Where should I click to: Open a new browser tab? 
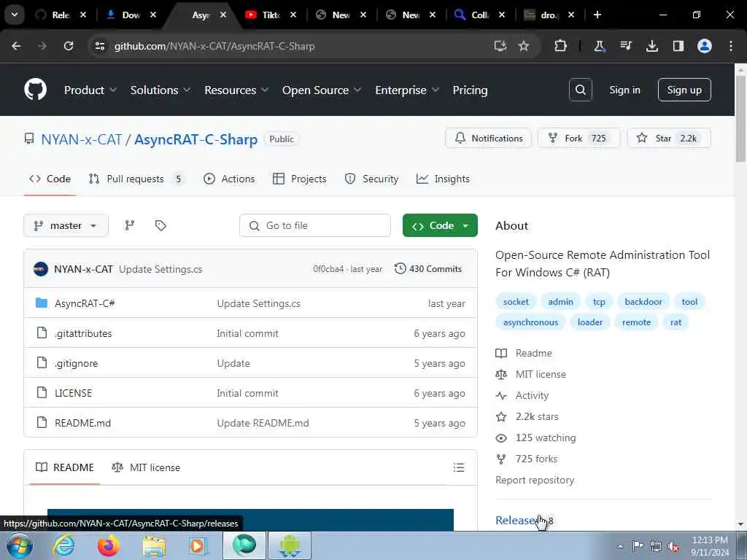pos(597,15)
